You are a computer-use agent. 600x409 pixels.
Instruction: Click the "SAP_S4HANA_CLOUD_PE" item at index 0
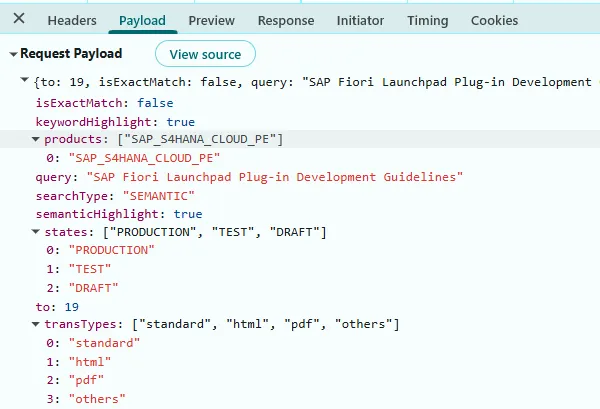pyautogui.click(x=133, y=158)
